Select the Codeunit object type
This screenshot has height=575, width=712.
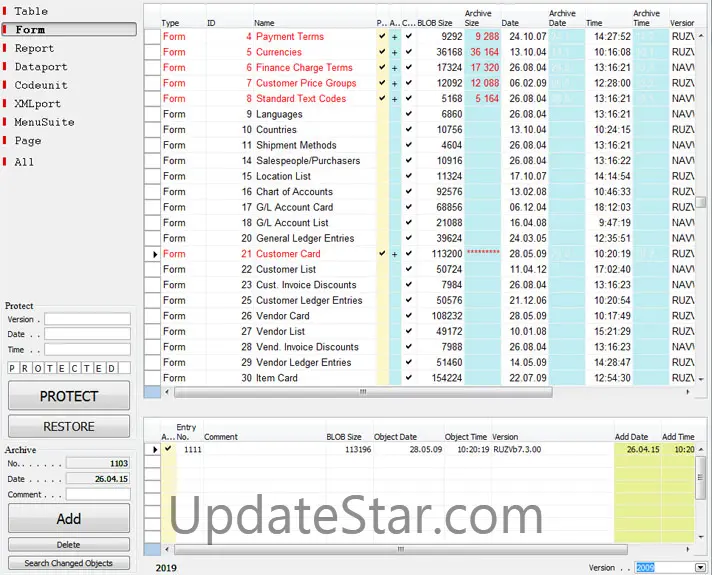tap(41, 85)
